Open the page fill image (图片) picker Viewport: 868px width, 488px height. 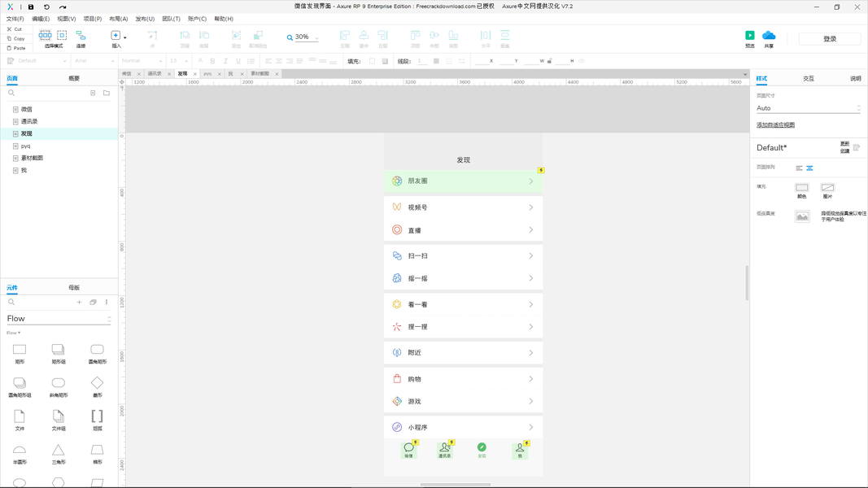(827, 188)
